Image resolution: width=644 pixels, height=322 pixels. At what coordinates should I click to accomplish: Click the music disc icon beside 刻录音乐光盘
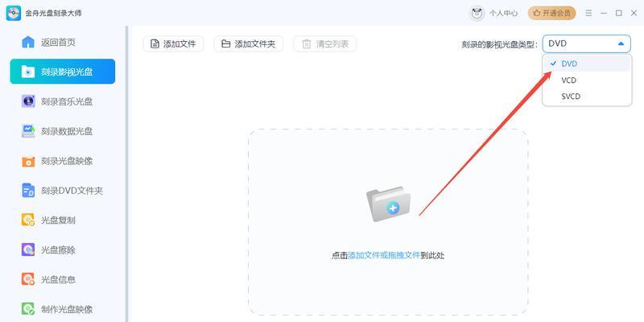pos(28,101)
